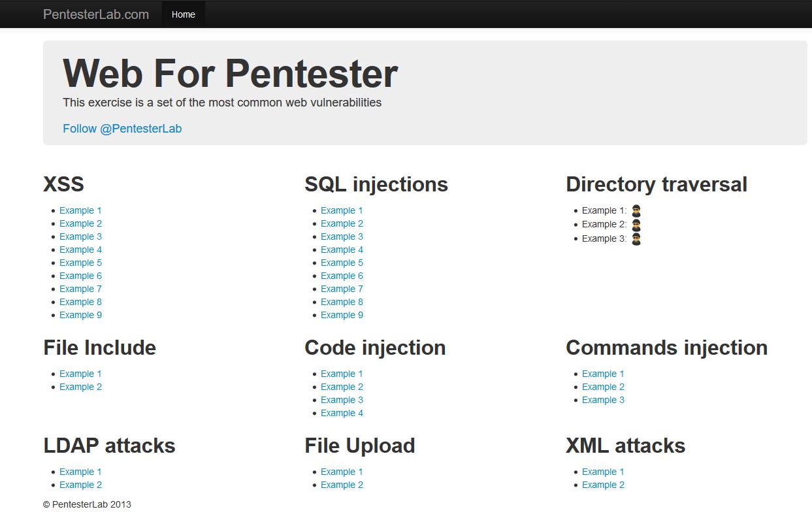Open XSS Example 1
The height and width of the screenshot is (520, 812).
80,210
